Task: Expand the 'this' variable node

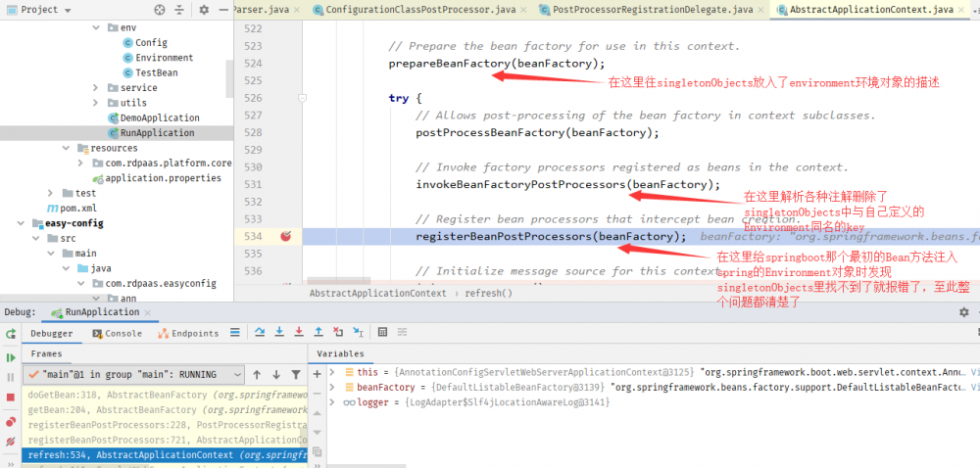Action: tap(332, 372)
